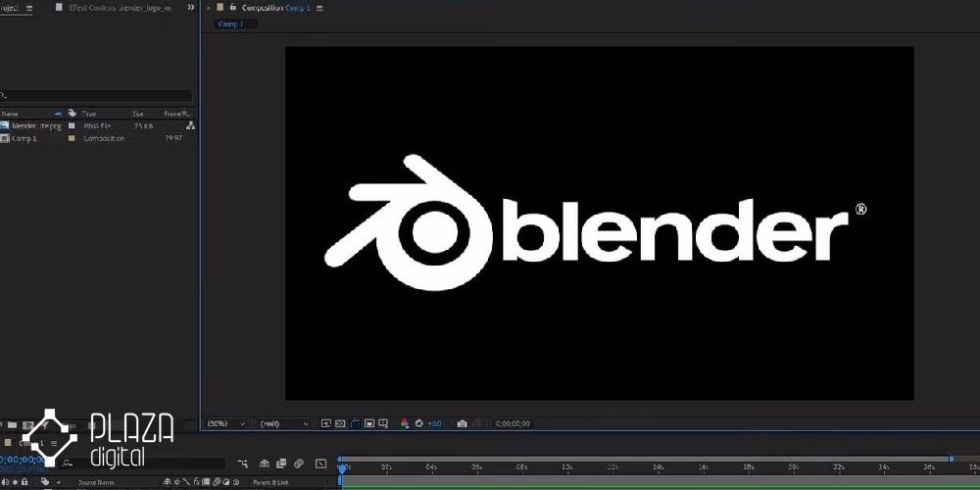Click the Reset Exposure icon
Screen dimensions: 980x490
(x=418, y=423)
